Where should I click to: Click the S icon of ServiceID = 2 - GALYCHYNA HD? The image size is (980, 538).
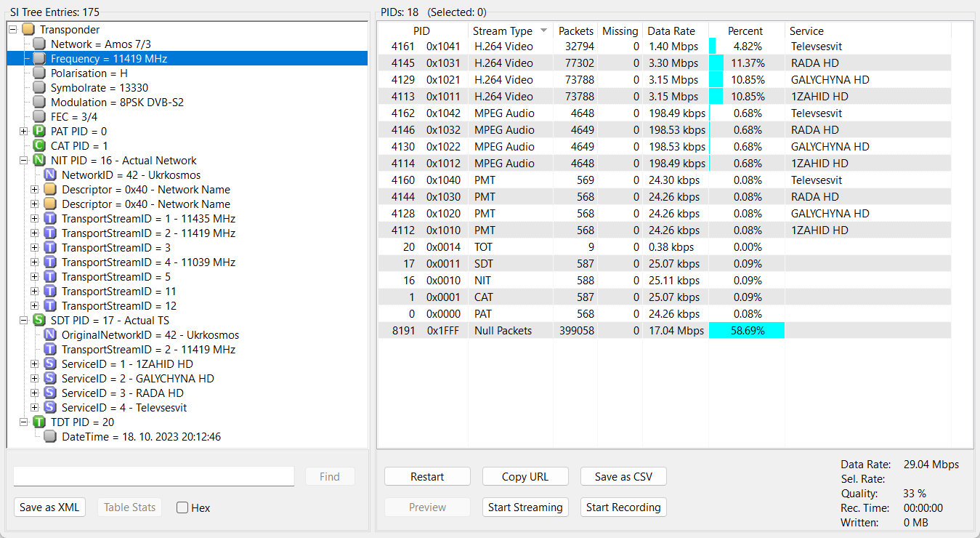[x=50, y=379]
